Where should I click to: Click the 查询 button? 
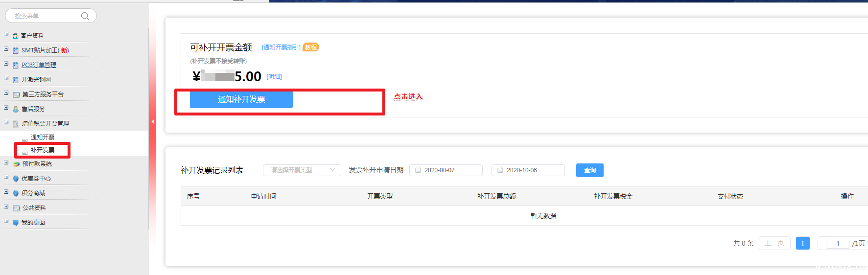pos(589,170)
